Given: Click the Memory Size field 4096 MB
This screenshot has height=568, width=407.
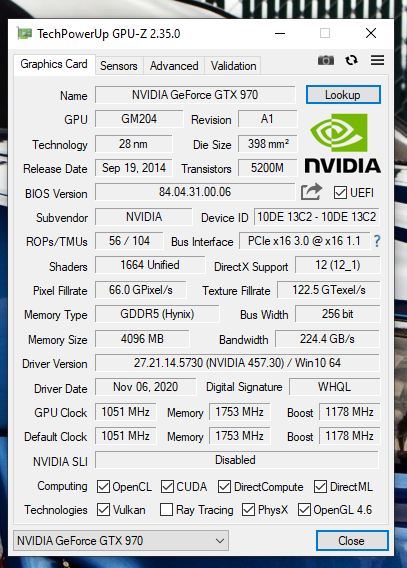Looking at the screenshot, I should click(142, 339).
